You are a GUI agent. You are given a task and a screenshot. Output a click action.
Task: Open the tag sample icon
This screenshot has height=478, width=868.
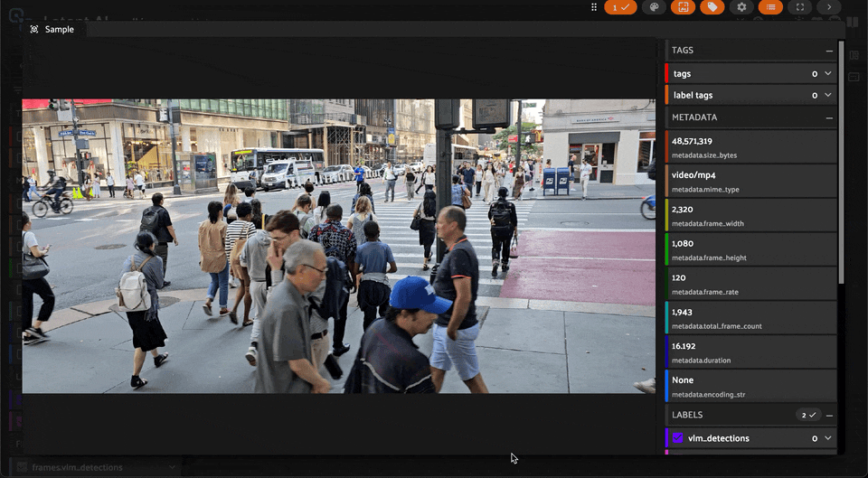coord(712,7)
